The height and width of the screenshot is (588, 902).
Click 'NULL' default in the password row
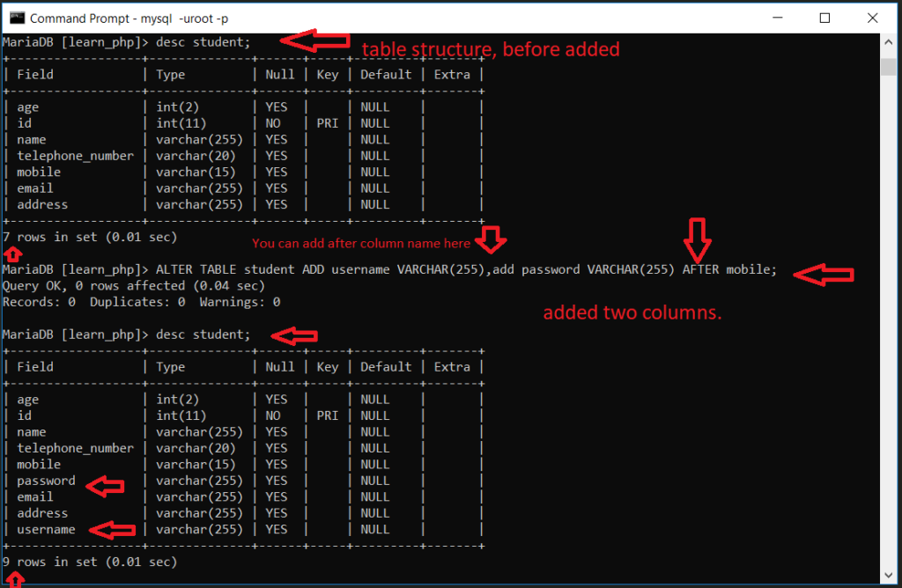(x=375, y=481)
